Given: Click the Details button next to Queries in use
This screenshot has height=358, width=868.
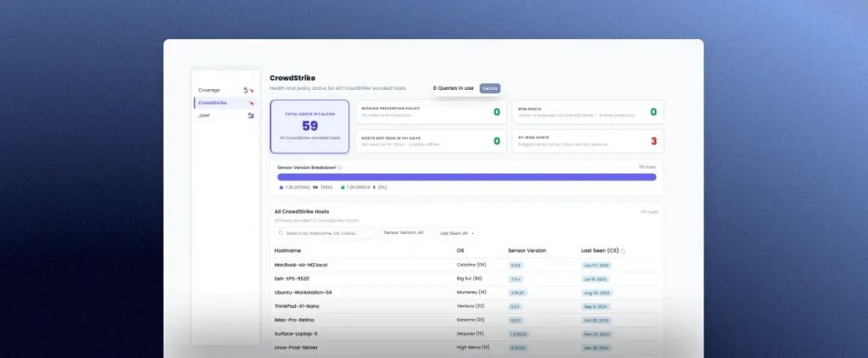Looking at the screenshot, I should point(489,88).
